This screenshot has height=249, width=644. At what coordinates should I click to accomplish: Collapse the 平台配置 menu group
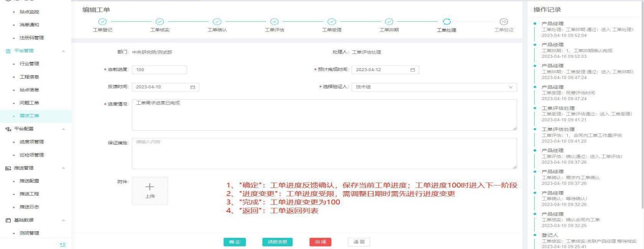click(63, 129)
